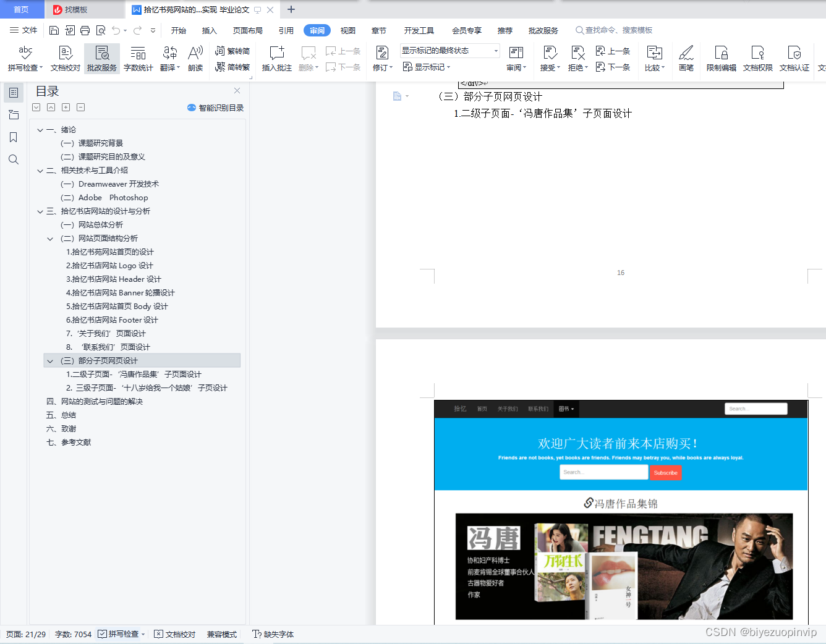The image size is (826, 644).
Task: Click 下一条 next revision button
Action: click(613, 67)
